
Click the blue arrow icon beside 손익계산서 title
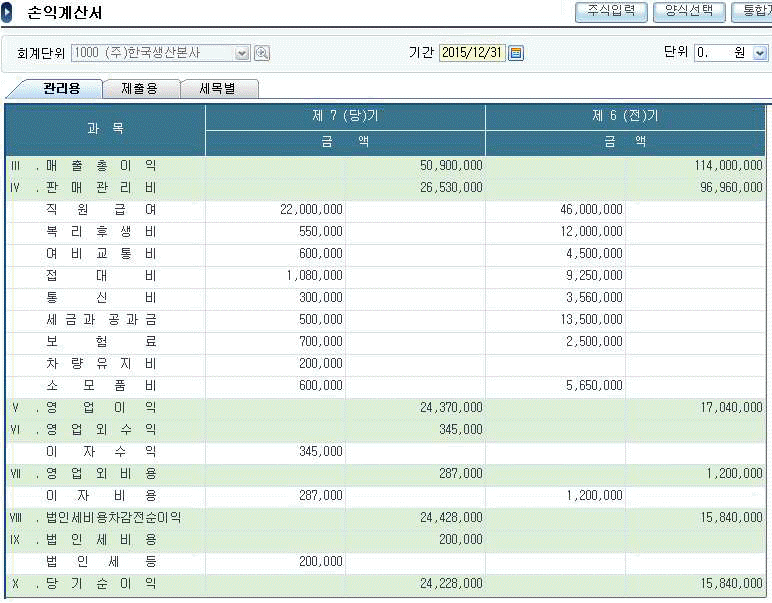9,14
